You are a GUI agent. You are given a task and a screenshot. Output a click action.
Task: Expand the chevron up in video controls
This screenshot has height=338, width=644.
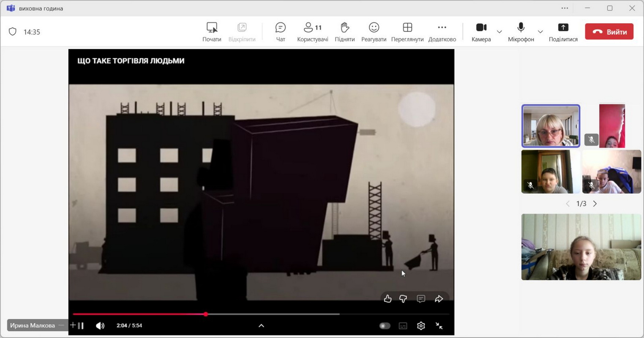(261, 325)
